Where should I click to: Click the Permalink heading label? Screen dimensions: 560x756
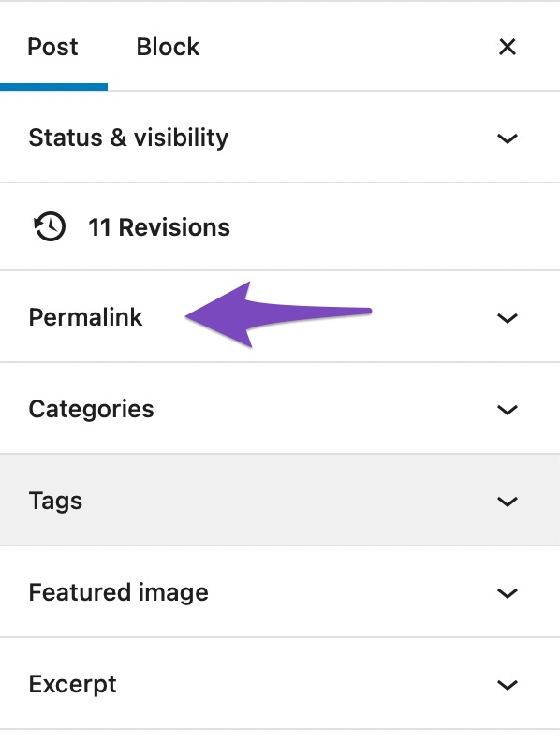point(85,317)
